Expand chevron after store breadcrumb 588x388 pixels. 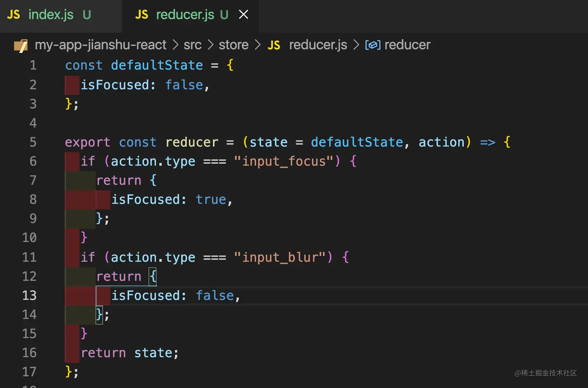click(257, 45)
